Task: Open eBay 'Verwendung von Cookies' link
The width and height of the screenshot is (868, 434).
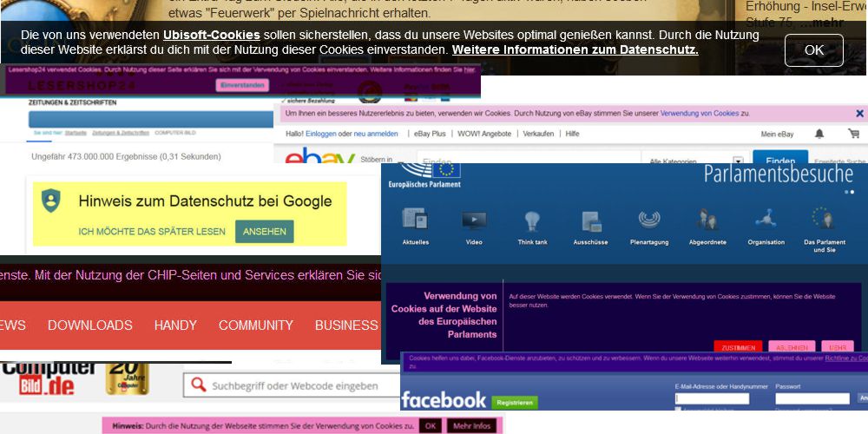Action: (700, 114)
